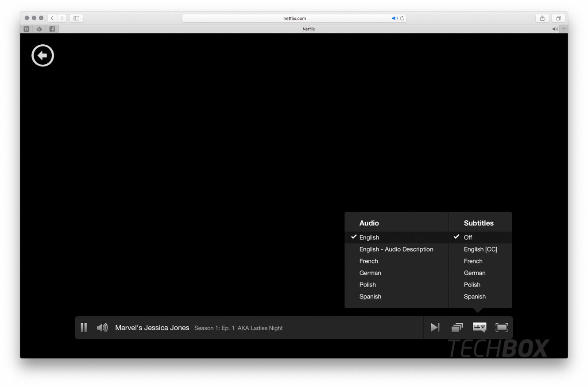The width and height of the screenshot is (588, 387).
Task: Click the audio and subtitles icon
Action: [x=480, y=327]
